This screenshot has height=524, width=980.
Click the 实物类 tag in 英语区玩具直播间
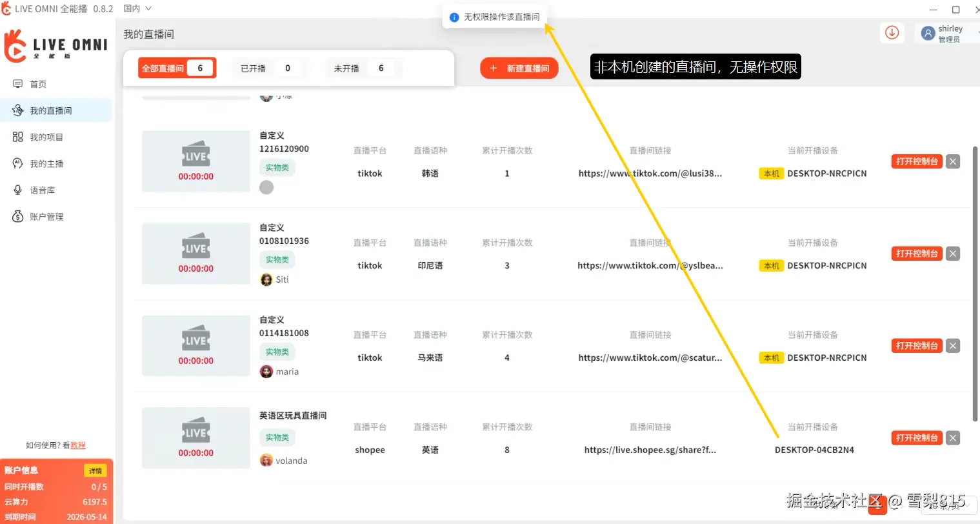pos(277,438)
